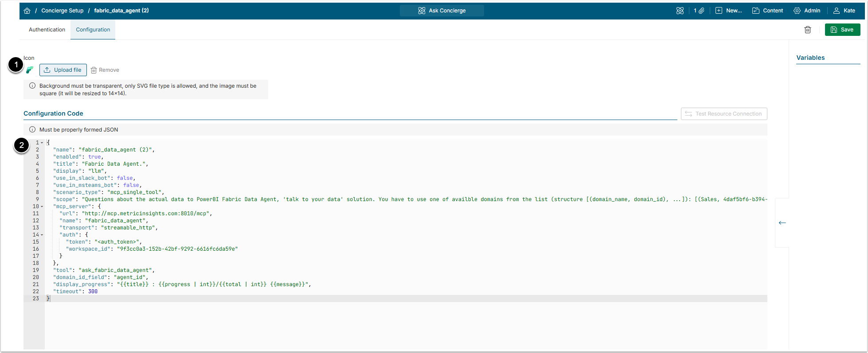Click the fabric_data_agent (2) breadcrumb

click(121, 11)
